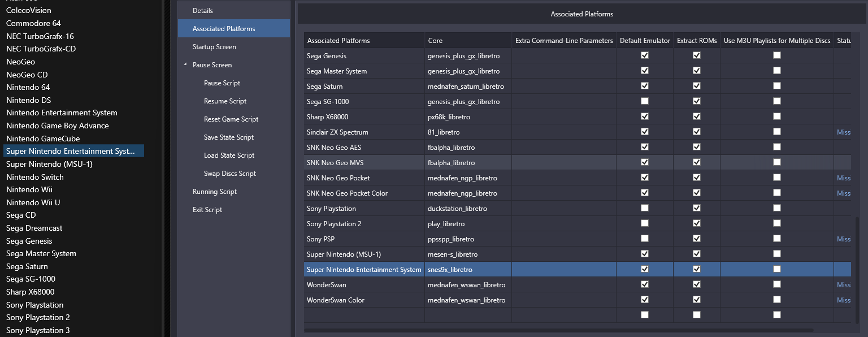The image size is (868, 337).
Task: Select ColecoVision in platform list
Action: (29, 10)
